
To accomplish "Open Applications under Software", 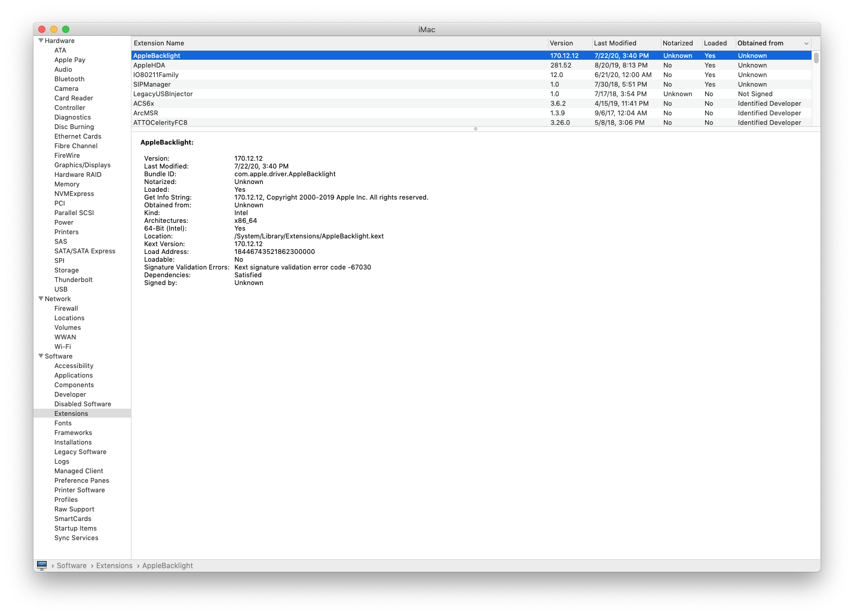I will click(74, 375).
